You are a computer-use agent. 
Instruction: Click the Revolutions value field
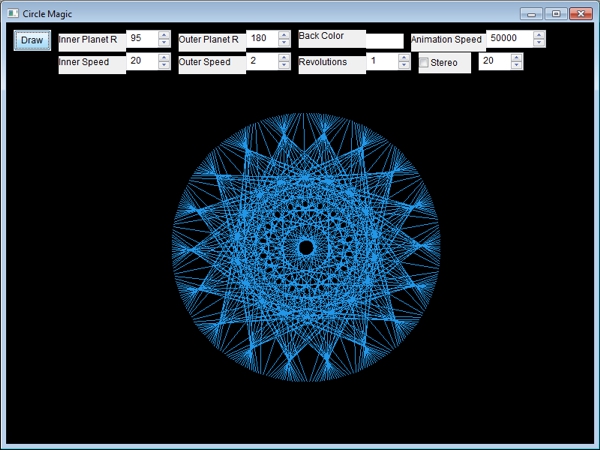pyautogui.click(x=382, y=61)
